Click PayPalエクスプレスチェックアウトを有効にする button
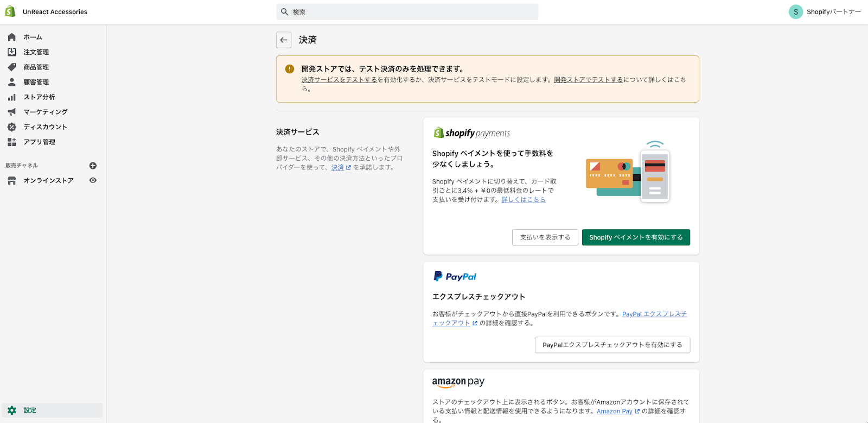Viewport: 868px width, 423px height. [x=612, y=345]
